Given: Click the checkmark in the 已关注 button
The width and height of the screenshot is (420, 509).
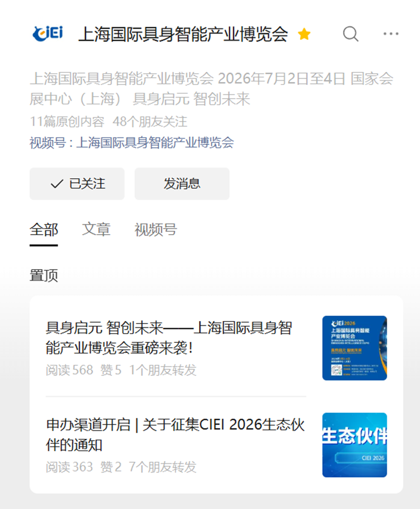Looking at the screenshot, I should click(x=57, y=184).
